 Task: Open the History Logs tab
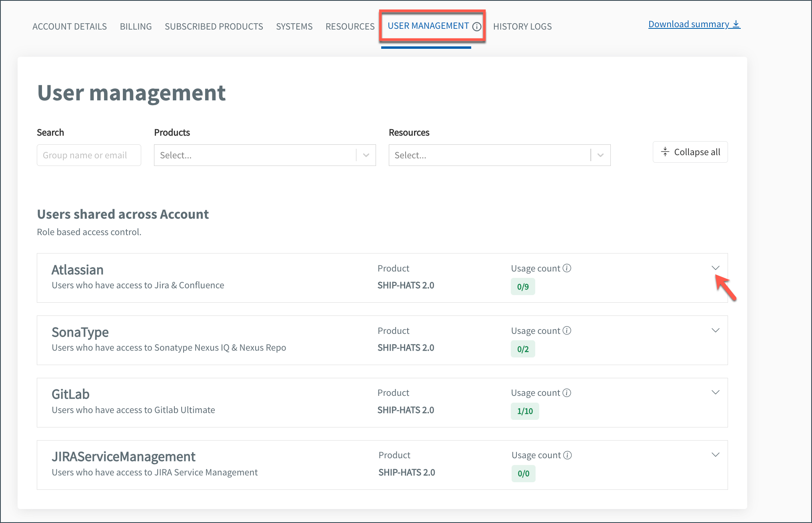pos(522,26)
